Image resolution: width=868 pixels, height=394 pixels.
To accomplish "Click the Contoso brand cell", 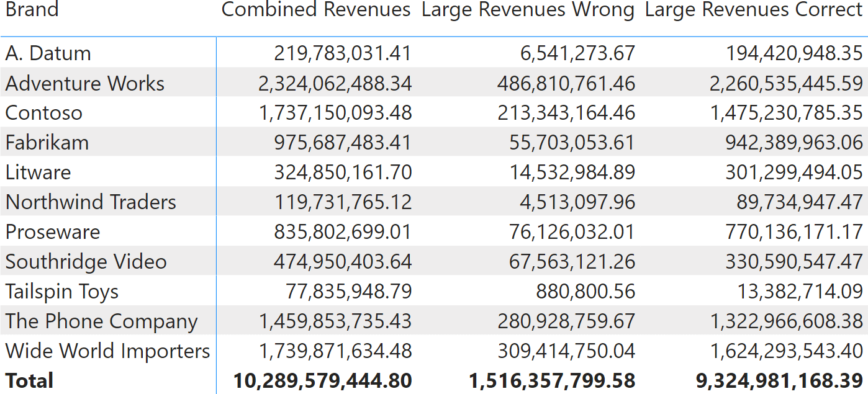I will pos(44,113).
